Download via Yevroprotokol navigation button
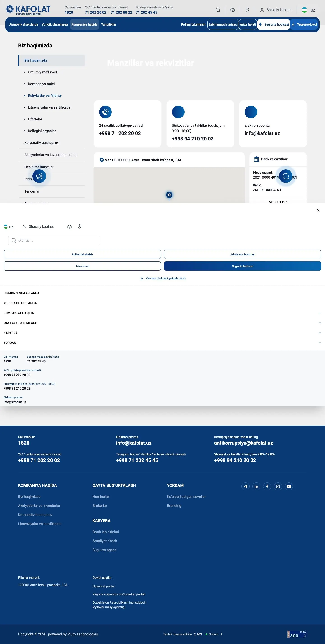Image resolution: width=325 pixels, height=644 pixels. tap(304, 24)
